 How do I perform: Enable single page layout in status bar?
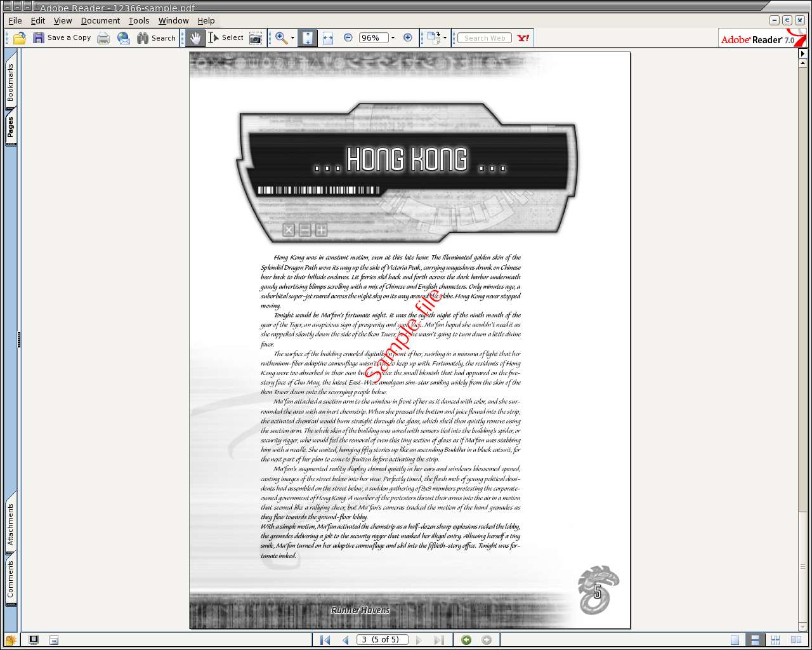click(735, 640)
